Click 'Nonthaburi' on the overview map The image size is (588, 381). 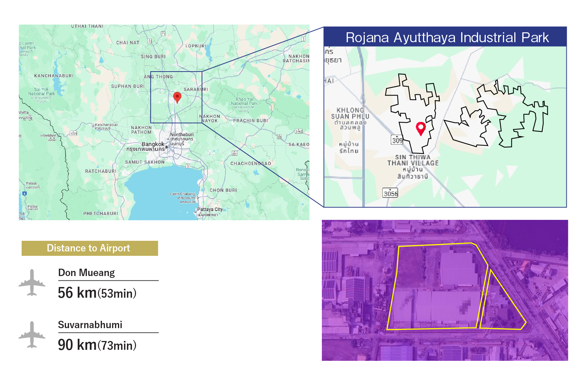point(182,134)
